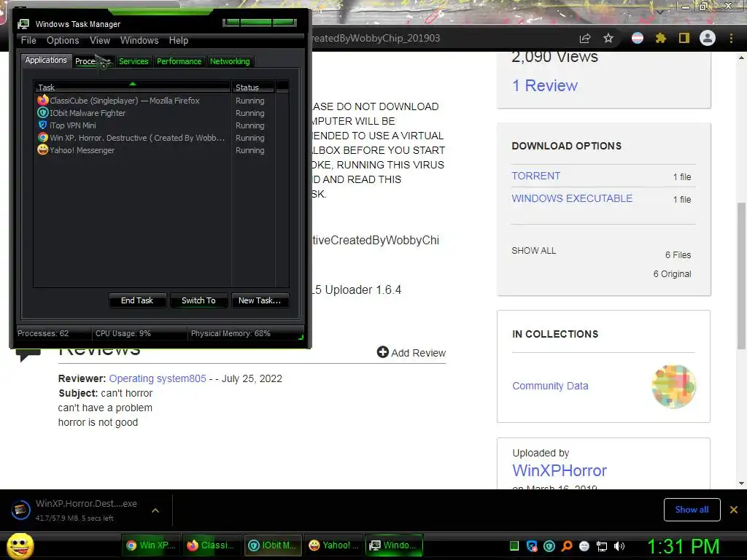
Task: Click the Community Data collection thumbnail
Action: coord(673,386)
